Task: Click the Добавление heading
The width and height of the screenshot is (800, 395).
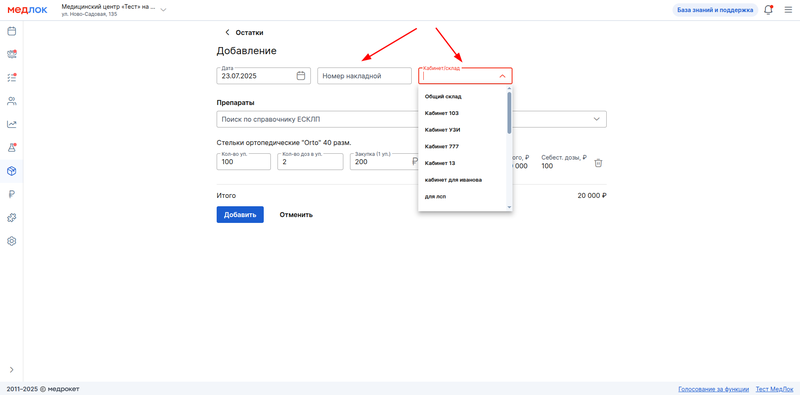Action: (x=246, y=51)
